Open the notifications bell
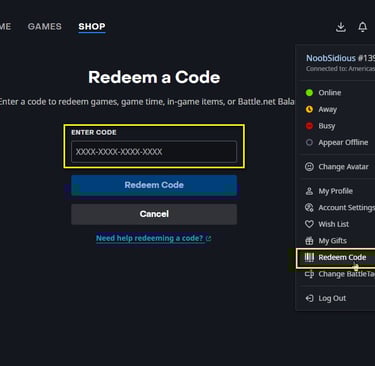375x366 pixels. click(363, 27)
